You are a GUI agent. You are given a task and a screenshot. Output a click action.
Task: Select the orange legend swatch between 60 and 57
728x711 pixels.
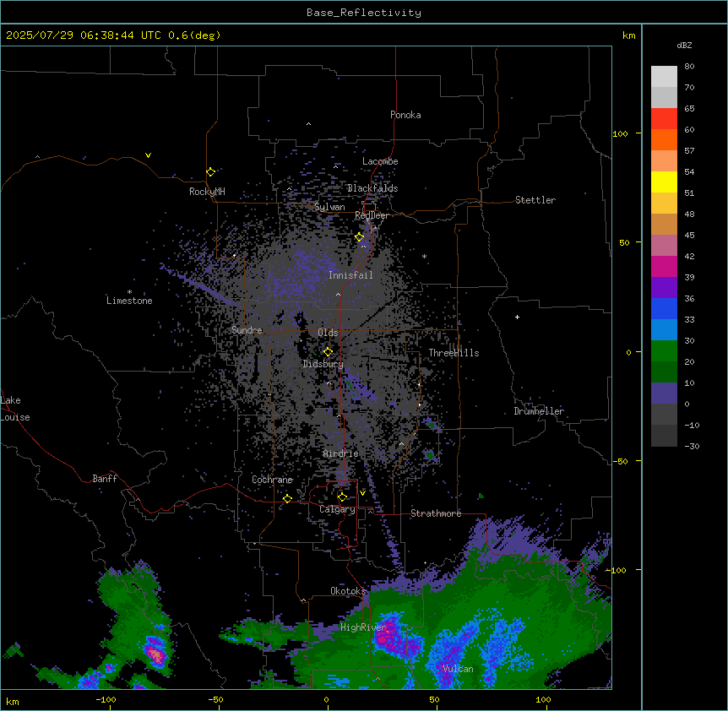pyautogui.click(x=664, y=139)
